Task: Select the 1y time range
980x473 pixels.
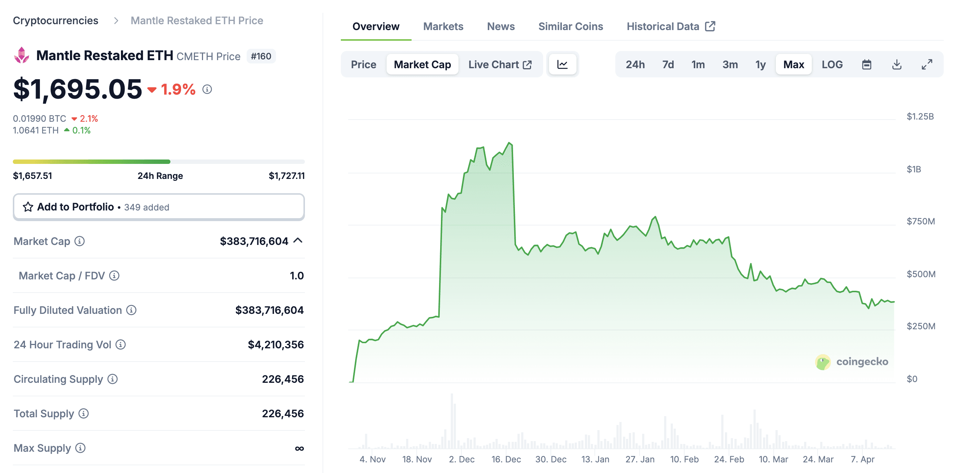Action: coord(760,64)
